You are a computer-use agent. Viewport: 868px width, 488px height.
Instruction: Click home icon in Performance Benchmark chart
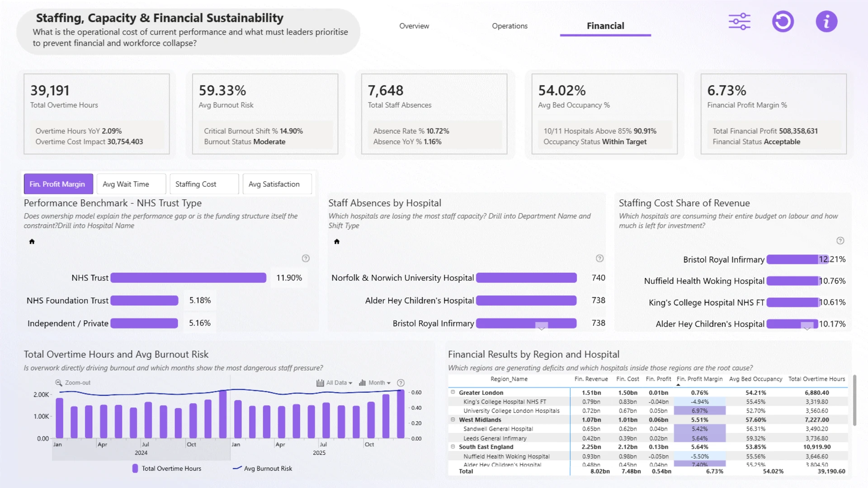32,241
